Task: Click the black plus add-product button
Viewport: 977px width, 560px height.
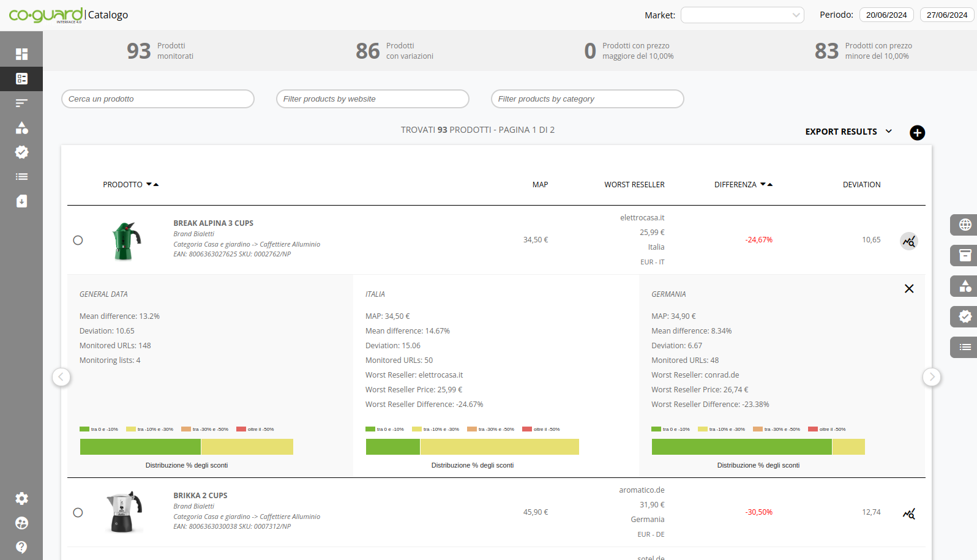Action: 917,133
